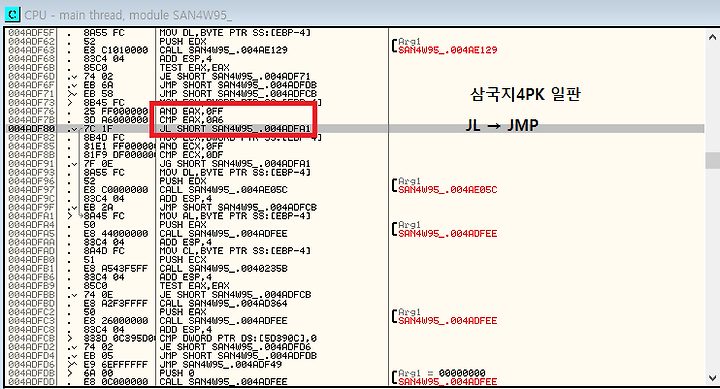Select the JE SHORT SAN4W95_.004ADFD6 instruction
Viewport: 720px width, 389px height.
[235, 347]
